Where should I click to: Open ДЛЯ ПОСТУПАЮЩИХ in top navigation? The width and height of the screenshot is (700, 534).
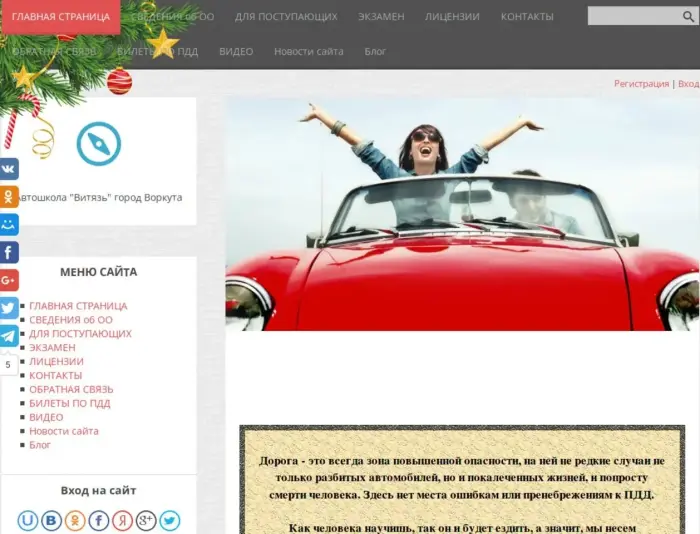click(x=286, y=17)
